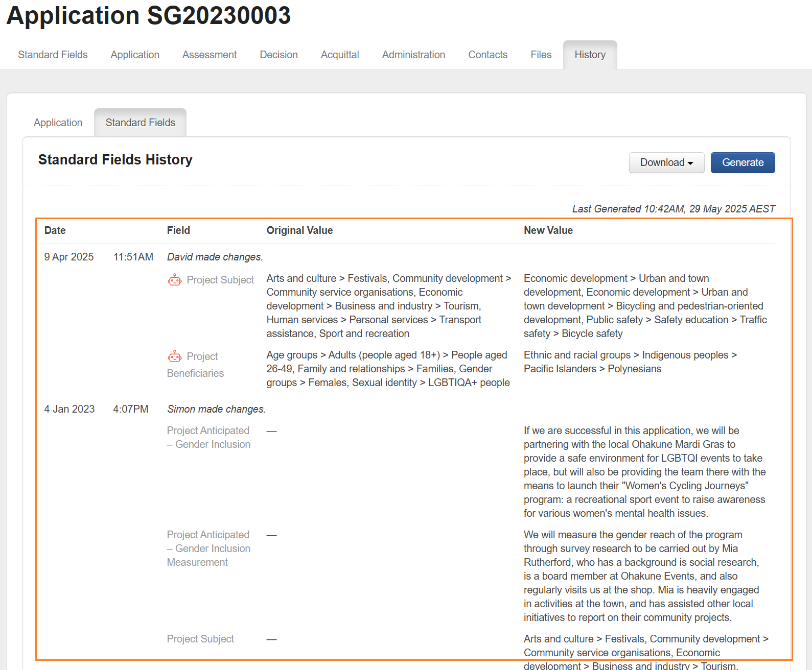Click the robot icon beside Project Beneficiaries
This screenshot has width=812, height=670.
tap(175, 356)
